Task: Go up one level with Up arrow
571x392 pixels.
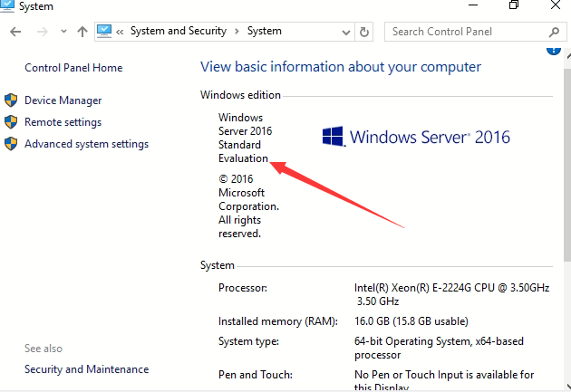Action: pos(82,32)
